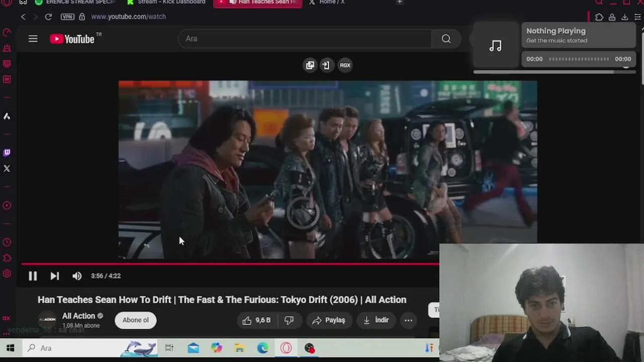The image size is (644, 362).
Task: Switch to Stream - Kick Dashboard tab
Action: 166,3
